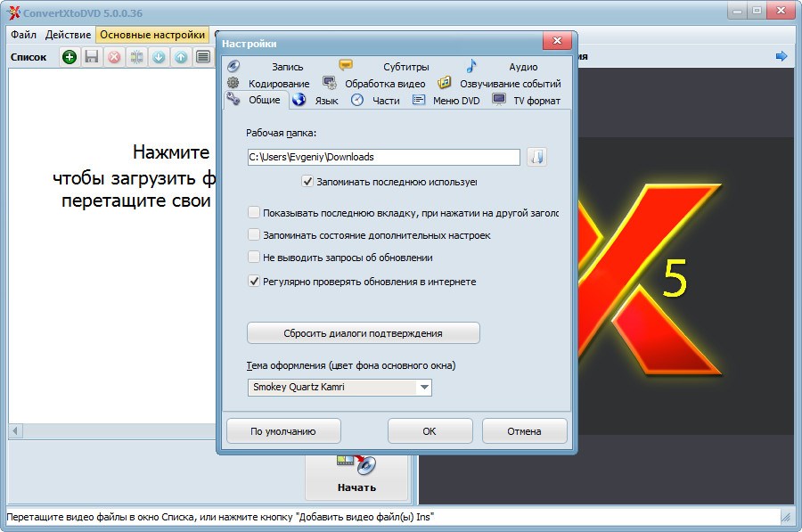
Task: Click the blue move up arrow icon
Action: [181, 57]
